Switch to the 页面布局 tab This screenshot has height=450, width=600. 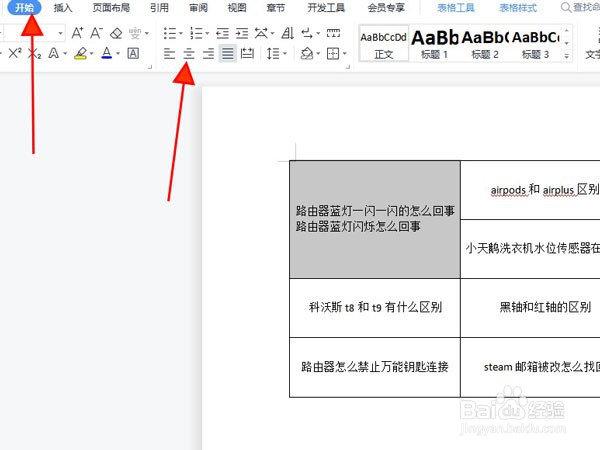111,8
